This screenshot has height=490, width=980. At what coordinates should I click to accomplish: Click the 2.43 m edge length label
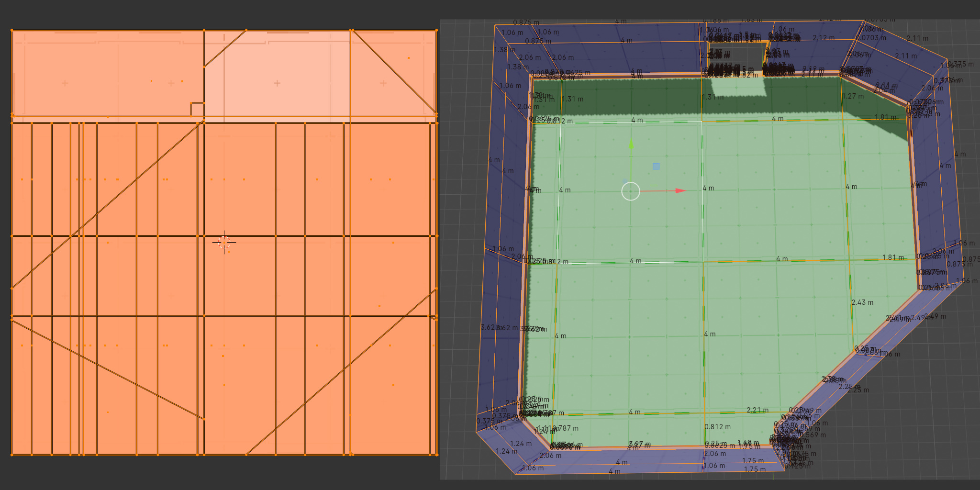click(x=862, y=302)
